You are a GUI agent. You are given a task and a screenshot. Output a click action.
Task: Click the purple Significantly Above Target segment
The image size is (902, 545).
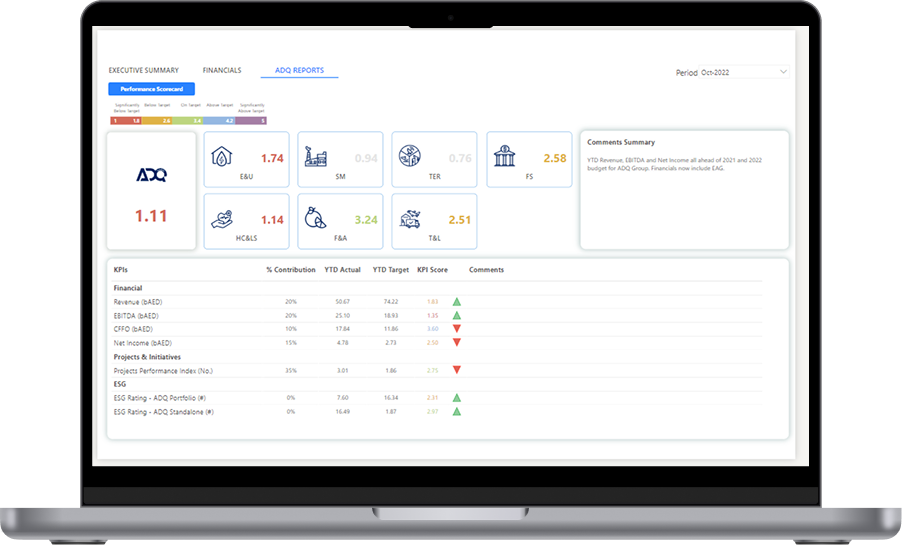point(251,121)
